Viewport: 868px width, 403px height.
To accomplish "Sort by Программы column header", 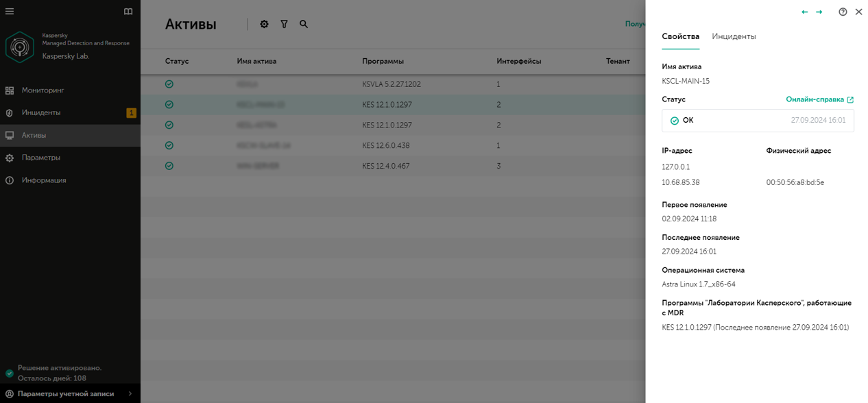I will tap(383, 61).
